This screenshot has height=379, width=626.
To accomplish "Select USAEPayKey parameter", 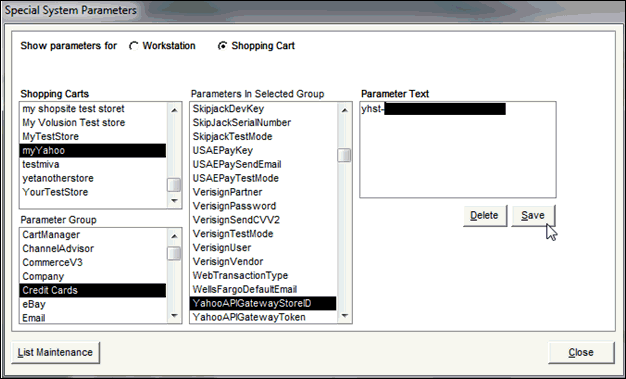I will click(263, 151).
